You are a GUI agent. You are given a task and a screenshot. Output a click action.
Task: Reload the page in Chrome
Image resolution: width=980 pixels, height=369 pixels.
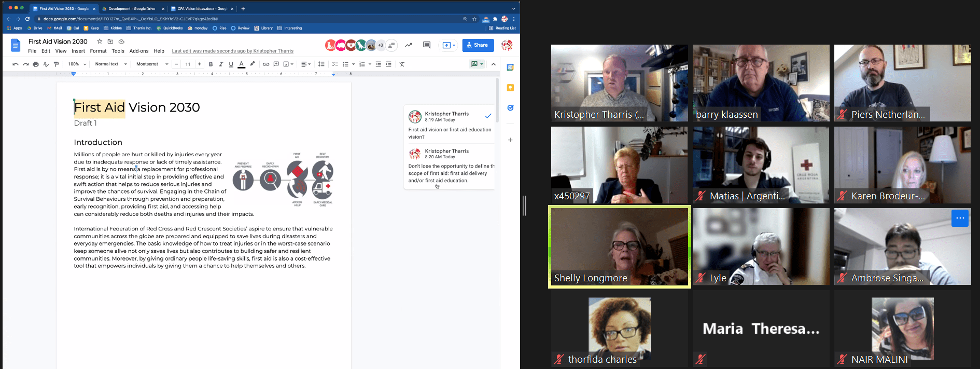[x=27, y=19]
